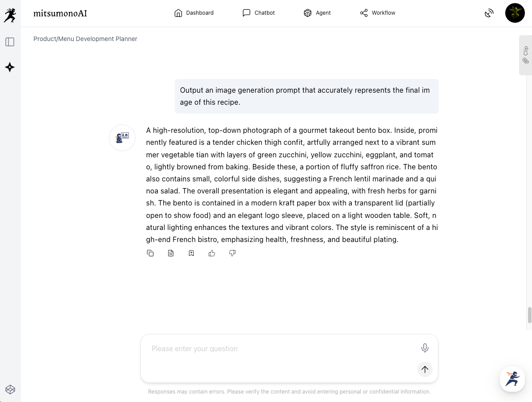This screenshot has height=402, width=532.
Task: Click the sparkle icon in sidebar
Action: [x=10, y=67]
